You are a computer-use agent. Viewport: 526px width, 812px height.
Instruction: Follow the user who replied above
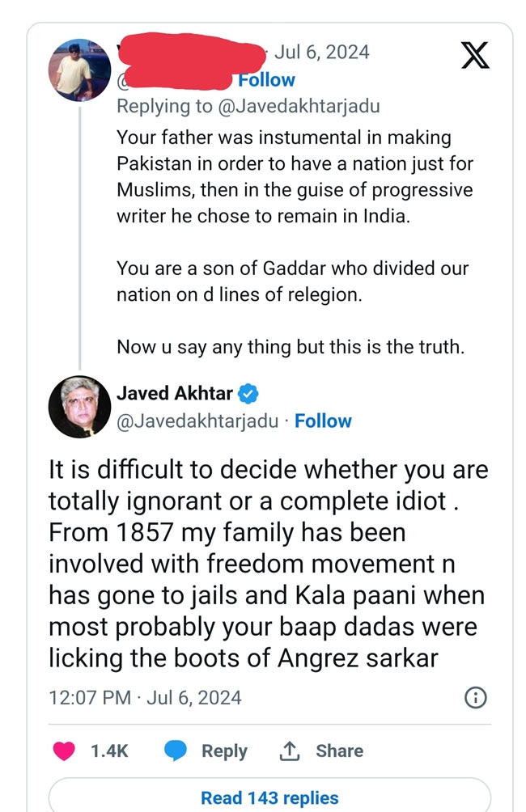coord(266,80)
